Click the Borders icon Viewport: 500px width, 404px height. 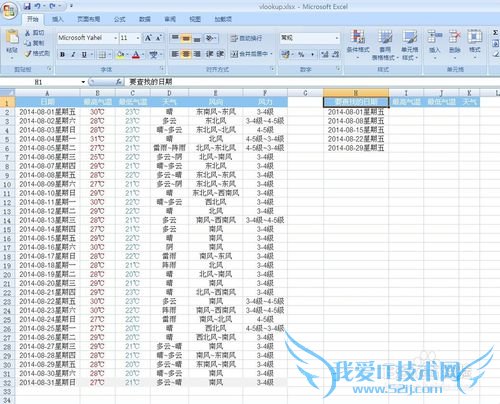[103, 54]
